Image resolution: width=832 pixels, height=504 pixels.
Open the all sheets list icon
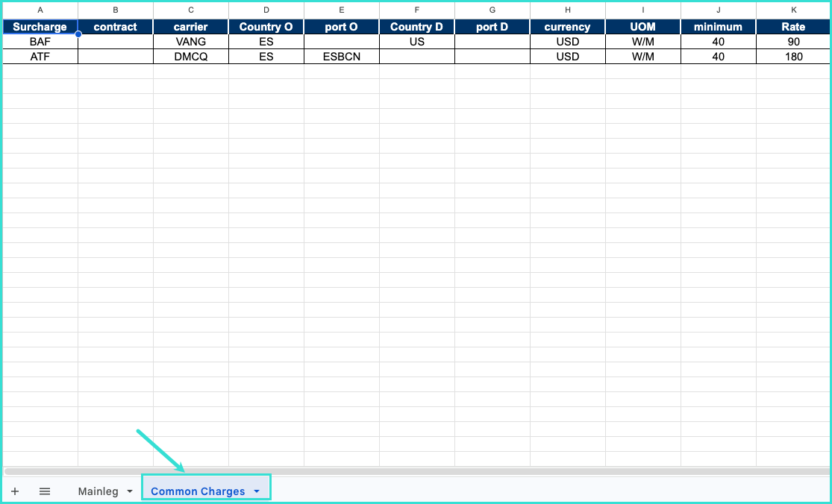pos(45,491)
